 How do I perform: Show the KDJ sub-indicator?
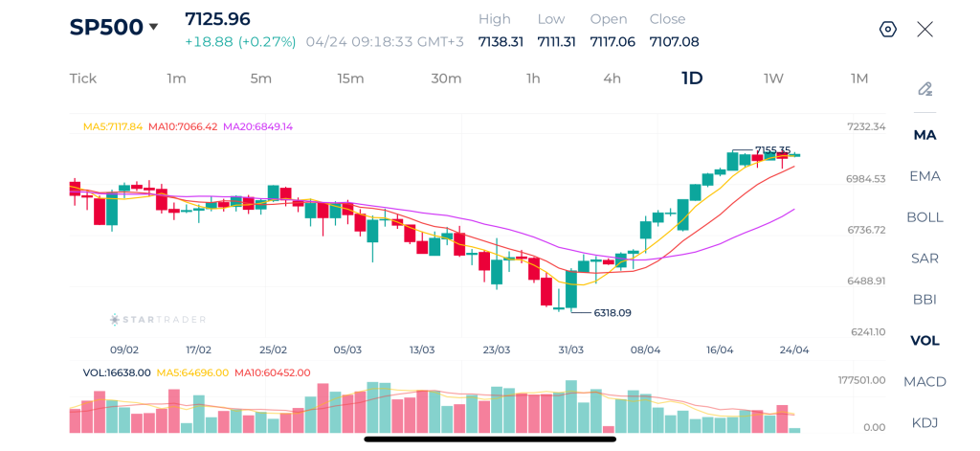pos(924,423)
